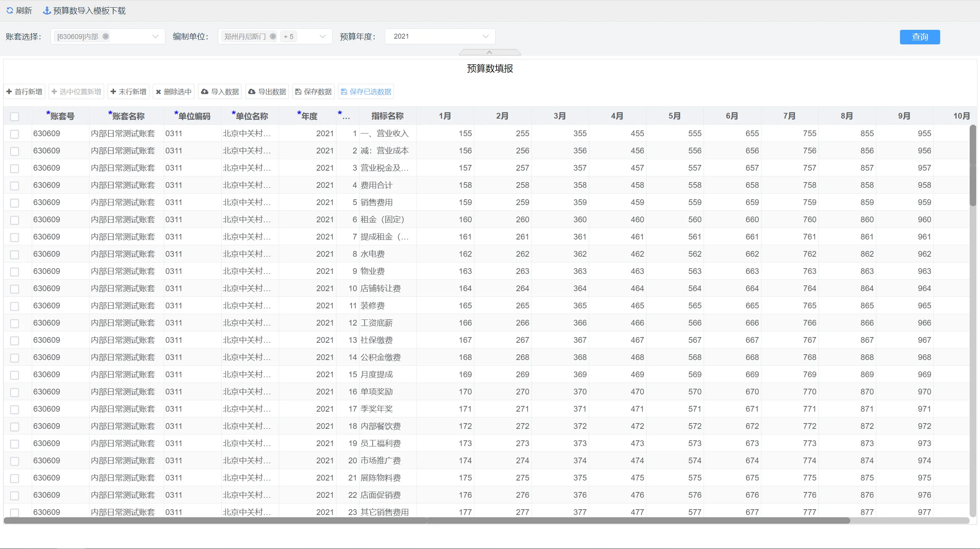Click the 账套名称 column header
The image size is (980, 549).
pyautogui.click(x=126, y=116)
